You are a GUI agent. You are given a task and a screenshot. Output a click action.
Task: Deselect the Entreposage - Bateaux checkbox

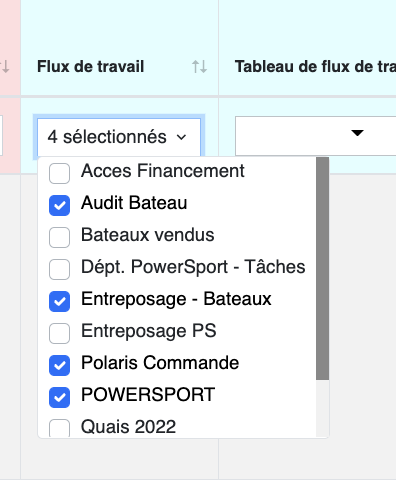point(59,301)
